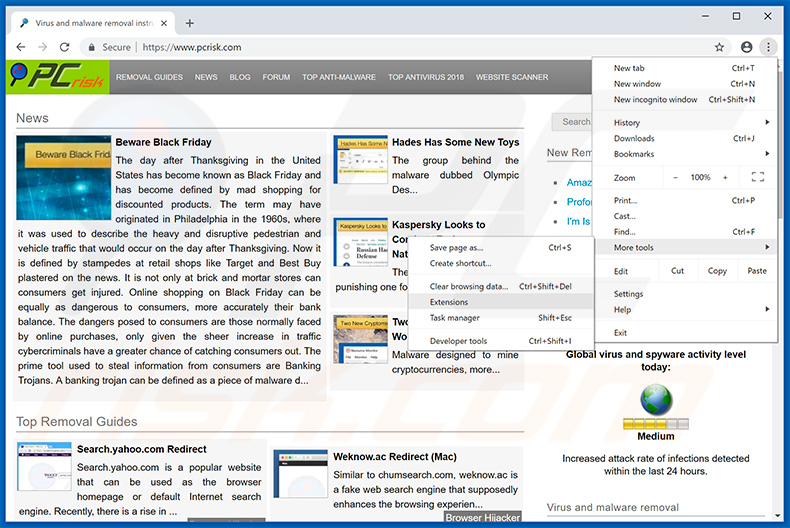Open Hades article thumbnail
Screen dimensions: 790x528
tap(360, 159)
